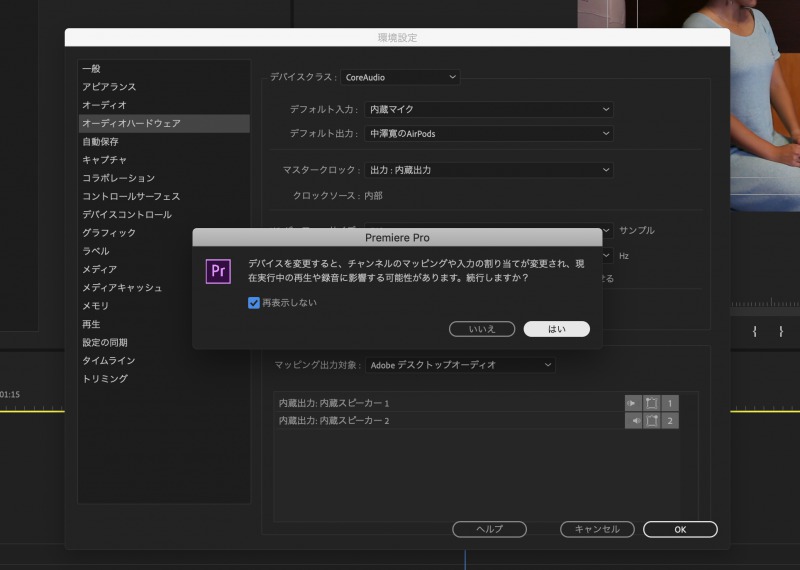The image size is (800, 570).
Task: Click surround position icon on 内蔵スピーカー 2 row
Action: (x=651, y=420)
